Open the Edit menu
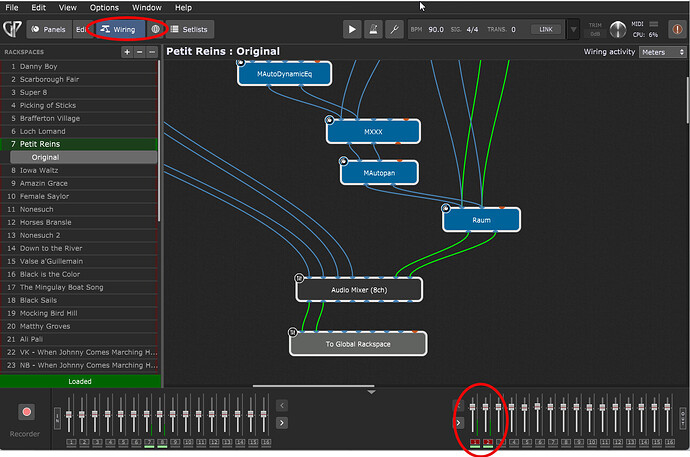The image size is (690, 457). [38, 7]
